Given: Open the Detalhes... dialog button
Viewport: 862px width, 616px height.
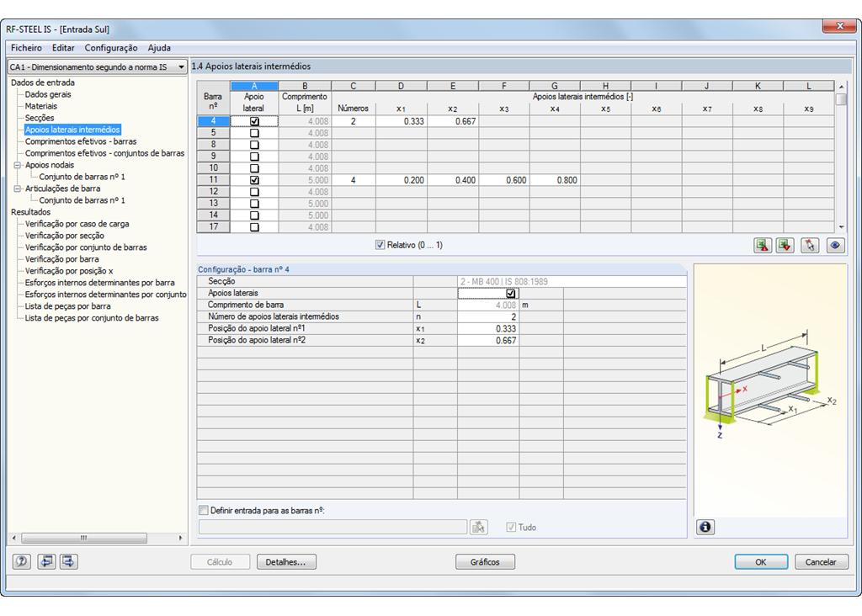Looking at the screenshot, I should [x=286, y=562].
